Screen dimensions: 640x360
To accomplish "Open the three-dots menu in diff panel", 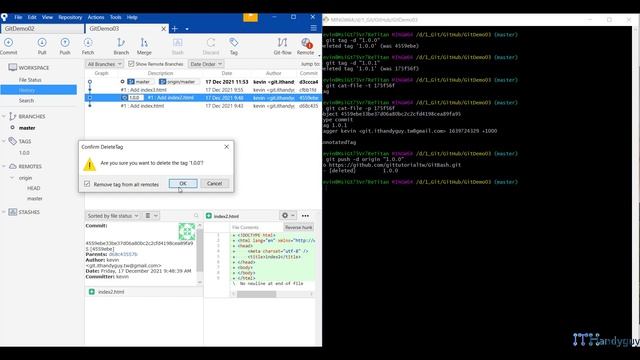I will tap(305, 216).
